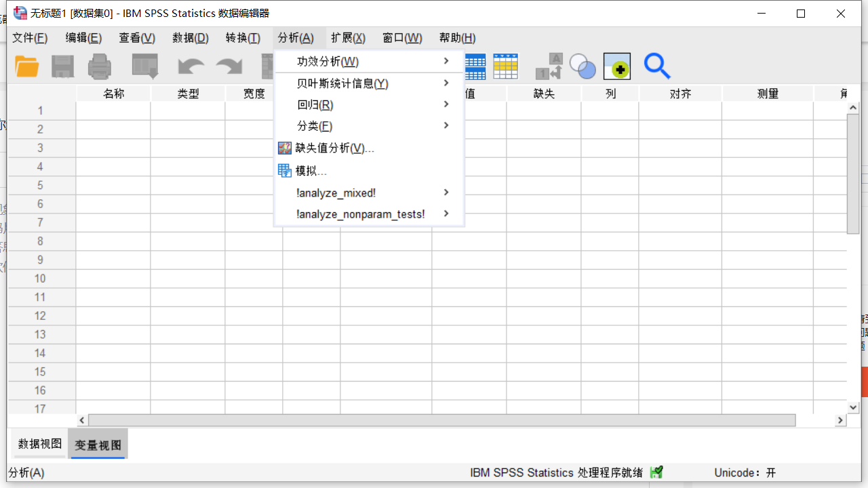Expand the 功效分析(W) submenu
Screen dimensions: 868x488
point(369,62)
